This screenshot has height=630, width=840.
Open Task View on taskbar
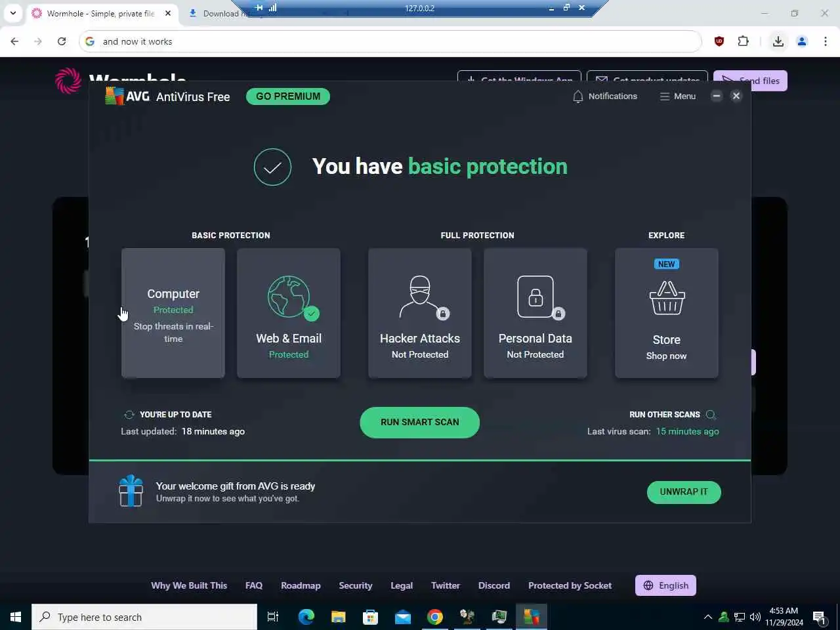point(273,617)
